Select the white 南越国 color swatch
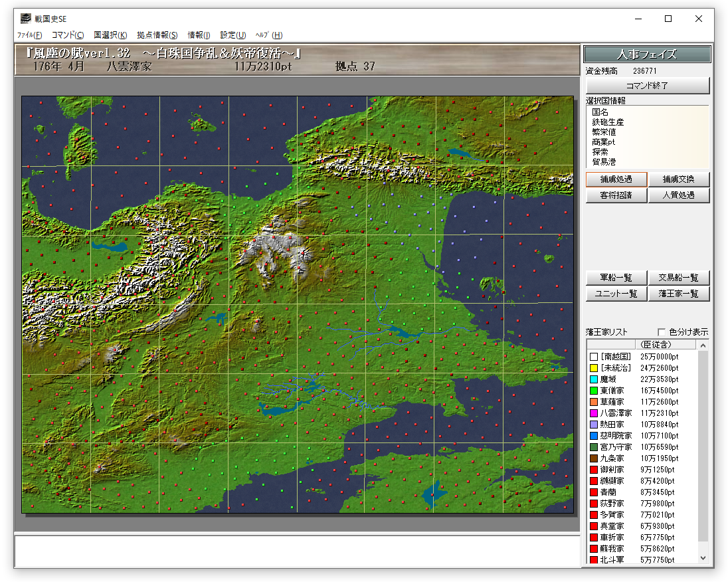Image resolution: width=728 pixels, height=582 pixels. tap(594, 357)
